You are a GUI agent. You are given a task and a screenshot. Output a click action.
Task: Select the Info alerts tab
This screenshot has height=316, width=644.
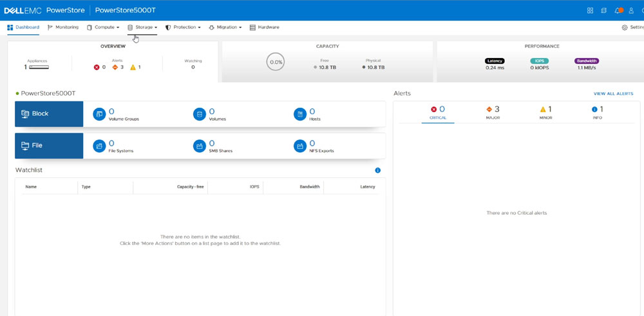[597, 113]
